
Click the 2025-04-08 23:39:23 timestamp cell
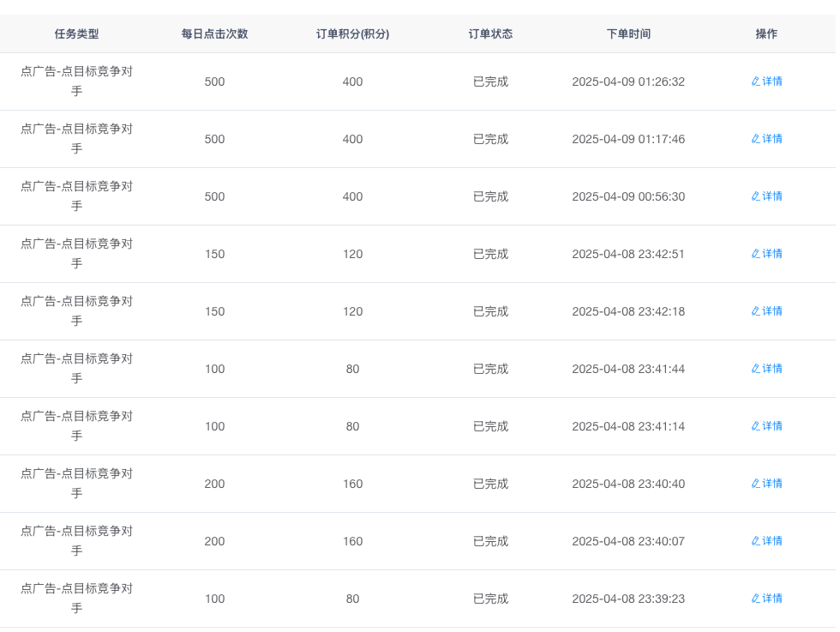tap(628, 599)
